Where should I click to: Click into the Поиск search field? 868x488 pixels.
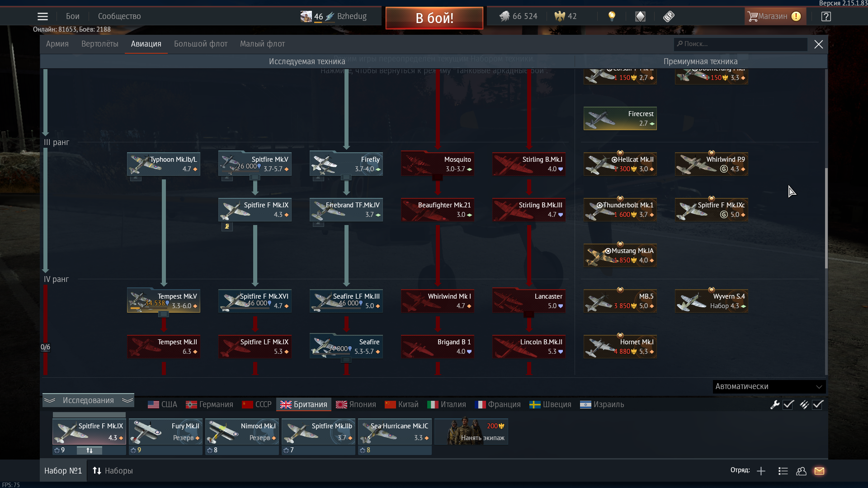741,44
